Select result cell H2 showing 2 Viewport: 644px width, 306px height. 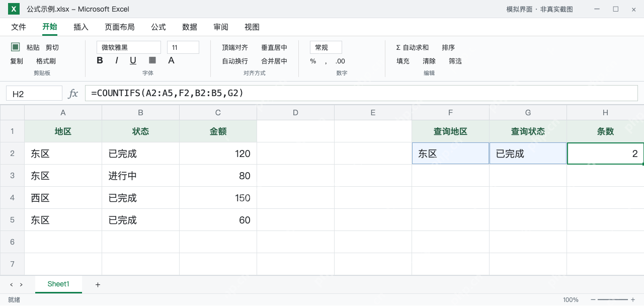click(x=606, y=154)
